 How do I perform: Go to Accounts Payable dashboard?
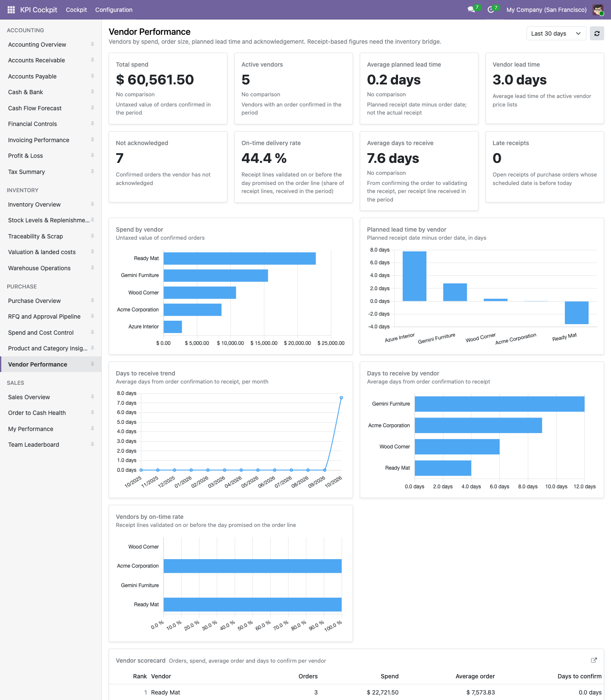pos(32,76)
